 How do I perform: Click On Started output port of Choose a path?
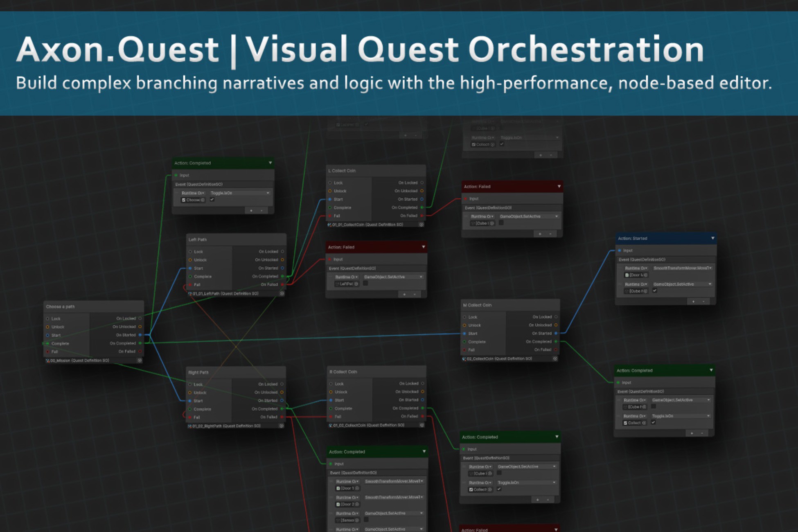(140, 335)
